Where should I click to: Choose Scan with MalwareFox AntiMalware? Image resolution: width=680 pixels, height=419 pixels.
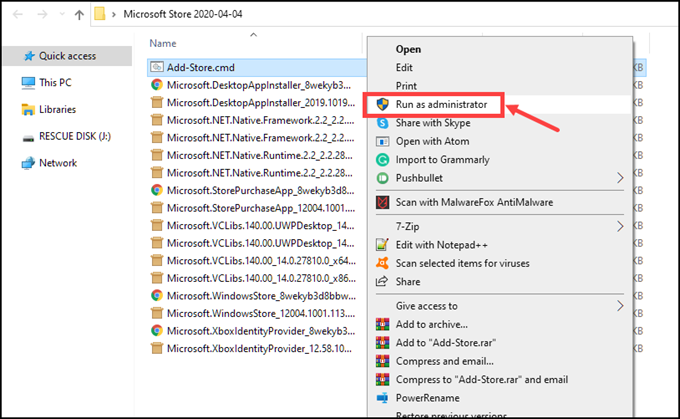point(474,203)
